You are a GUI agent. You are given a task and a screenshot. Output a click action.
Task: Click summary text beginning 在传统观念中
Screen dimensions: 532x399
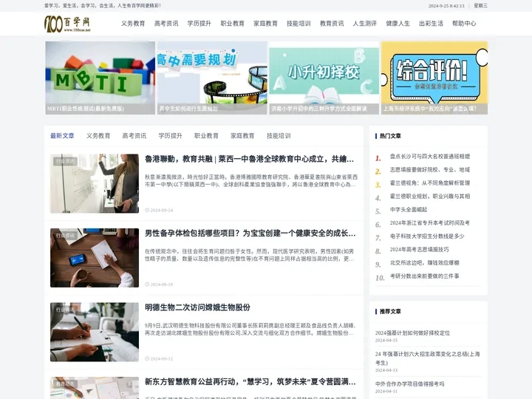pyautogui.click(x=250, y=255)
